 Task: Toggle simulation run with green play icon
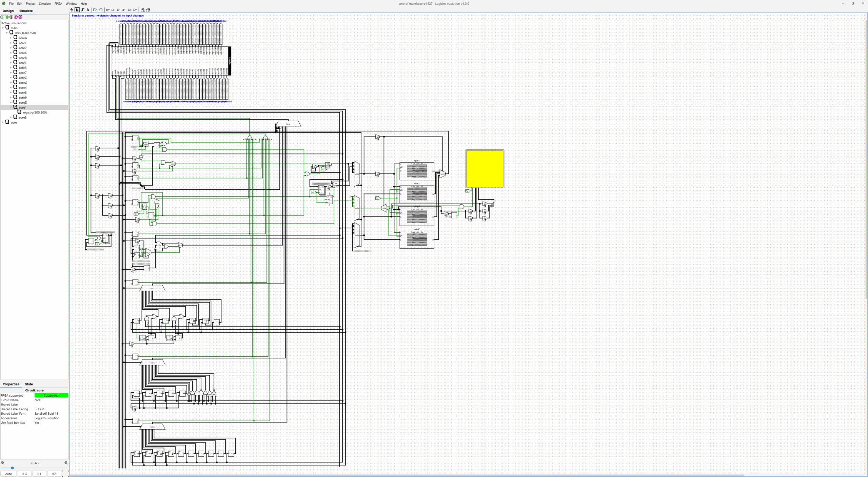pyautogui.click(x=2, y=17)
